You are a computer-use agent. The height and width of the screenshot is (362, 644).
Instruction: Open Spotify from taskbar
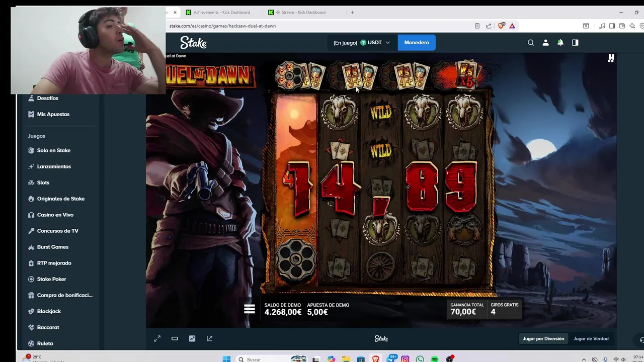(435, 359)
